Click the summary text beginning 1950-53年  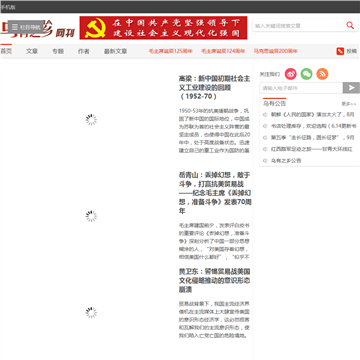point(214,130)
